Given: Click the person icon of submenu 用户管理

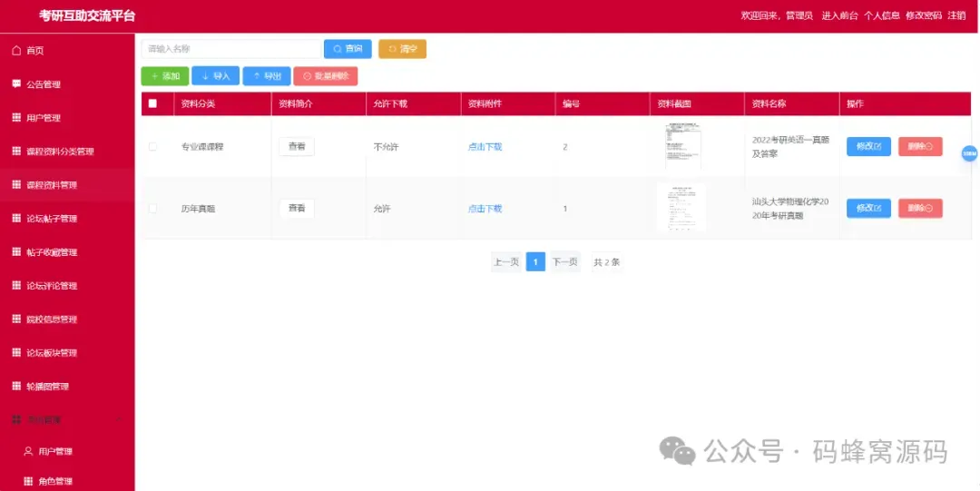Looking at the screenshot, I should (x=28, y=451).
